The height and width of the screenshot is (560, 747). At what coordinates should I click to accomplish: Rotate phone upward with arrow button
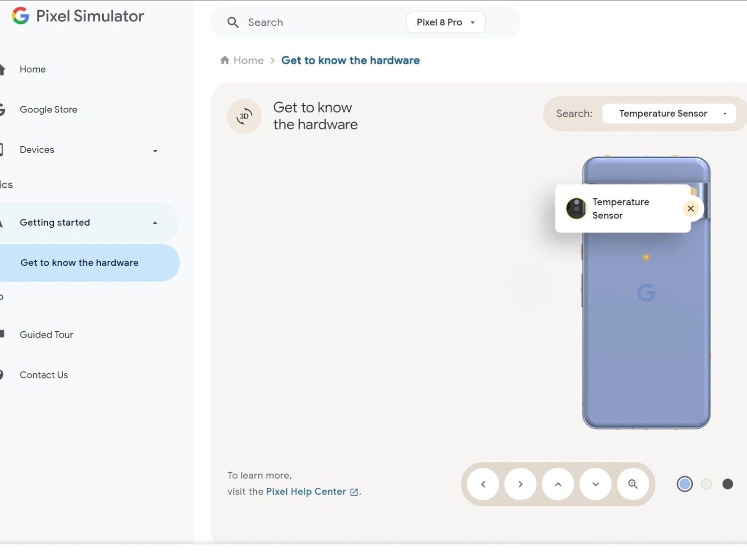click(558, 484)
